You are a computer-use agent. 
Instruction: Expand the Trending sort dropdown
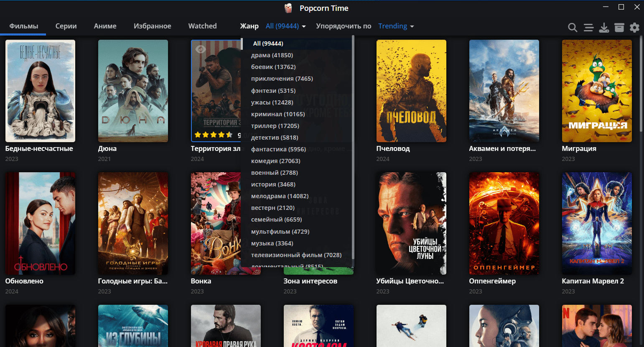click(x=396, y=26)
